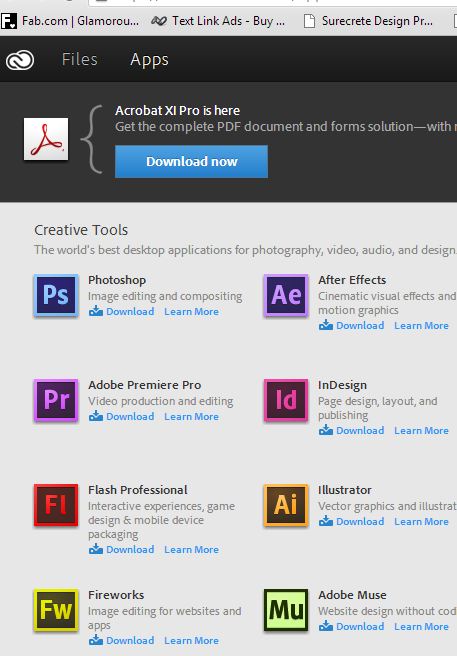Click the Flash Professional title text
This screenshot has width=457, height=656.
[x=138, y=490]
